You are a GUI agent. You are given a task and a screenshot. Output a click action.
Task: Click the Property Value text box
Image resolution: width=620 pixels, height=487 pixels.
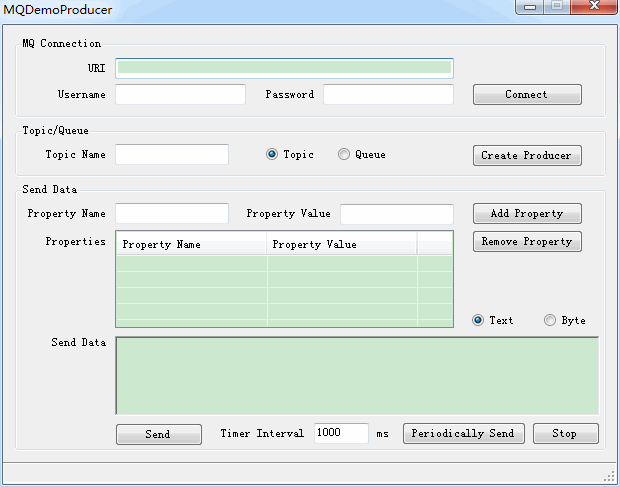[x=396, y=214]
